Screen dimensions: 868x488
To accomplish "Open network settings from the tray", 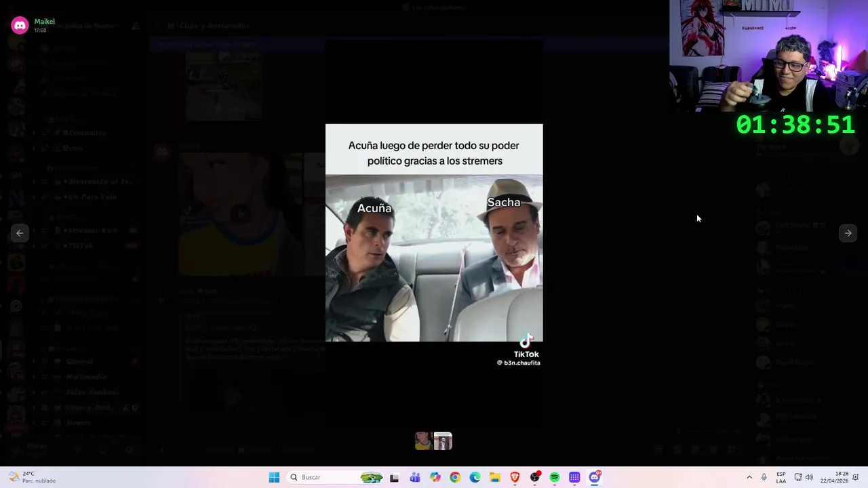I will (798, 477).
